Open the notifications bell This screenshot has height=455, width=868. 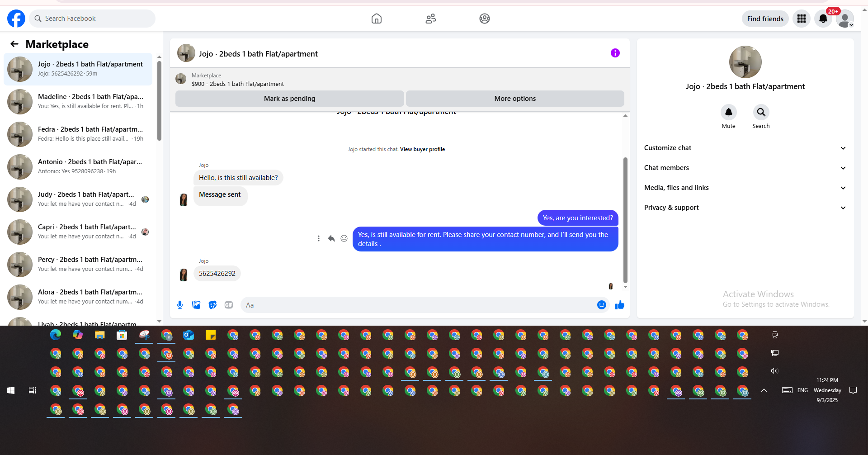pyautogui.click(x=823, y=19)
